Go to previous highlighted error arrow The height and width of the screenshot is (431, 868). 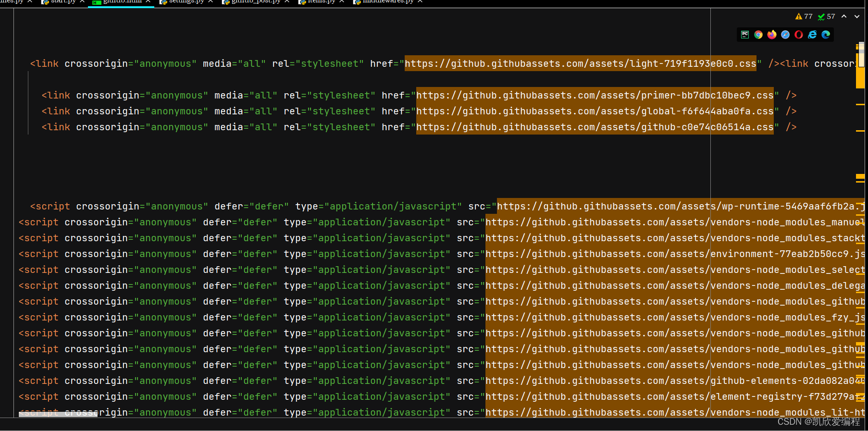click(x=844, y=16)
